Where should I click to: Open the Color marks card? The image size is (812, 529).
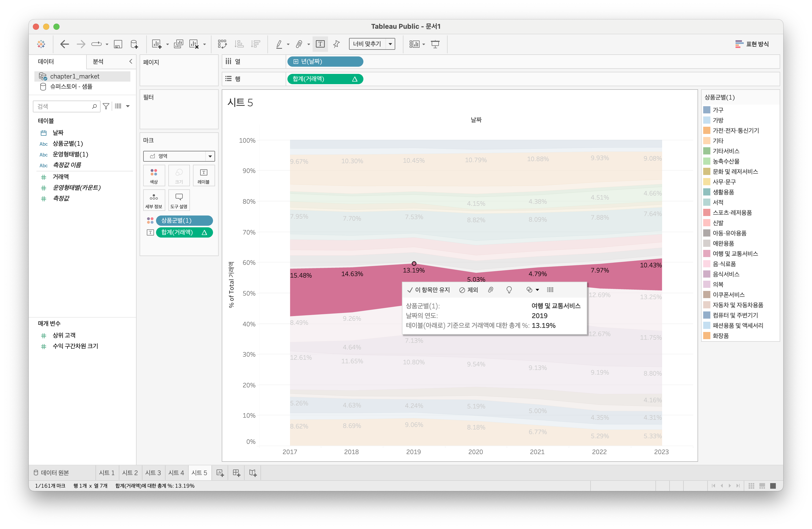tap(154, 175)
